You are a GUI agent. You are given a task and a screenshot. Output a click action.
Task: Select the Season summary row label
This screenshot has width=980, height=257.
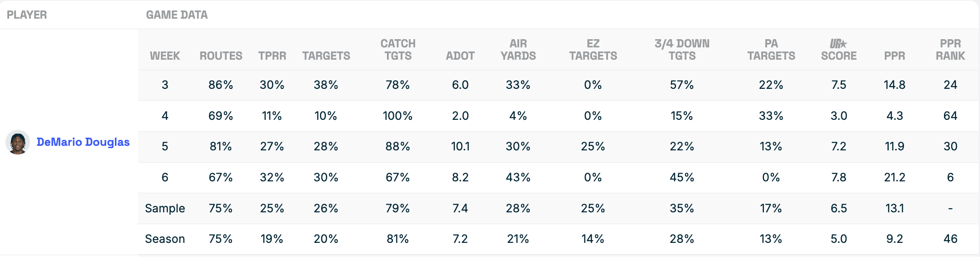coord(165,239)
